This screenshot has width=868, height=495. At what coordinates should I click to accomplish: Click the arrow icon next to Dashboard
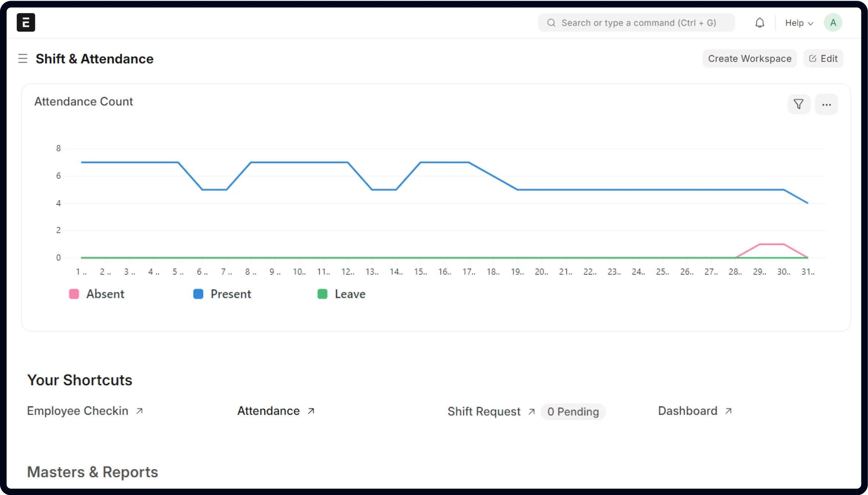coord(729,411)
